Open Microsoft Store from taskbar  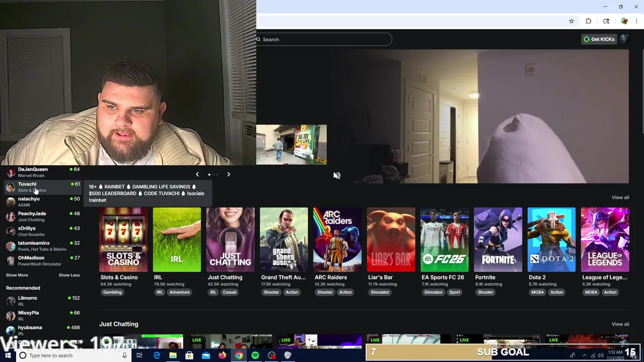[189, 355]
